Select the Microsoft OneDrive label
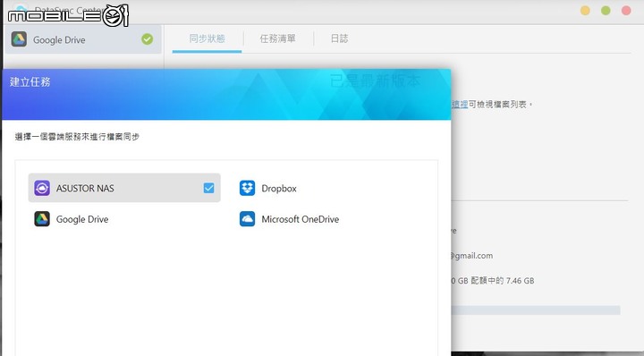The image size is (644, 356). point(301,219)
